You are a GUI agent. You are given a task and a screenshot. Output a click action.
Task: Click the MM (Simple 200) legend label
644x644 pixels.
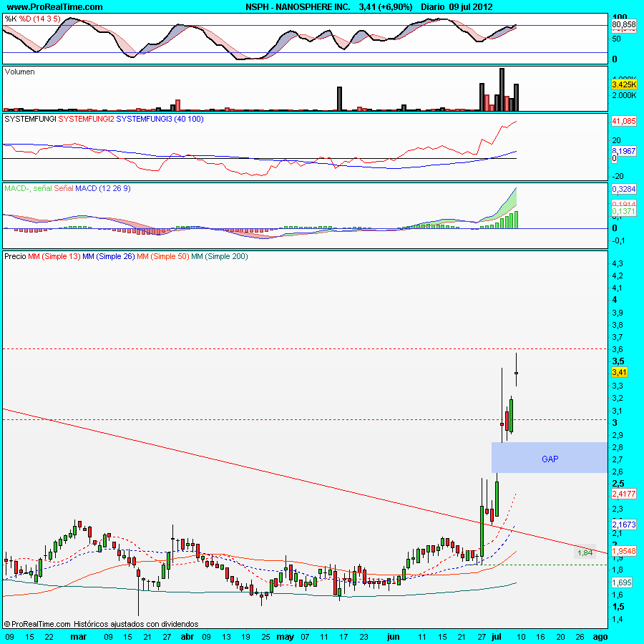tap(220, 257)
